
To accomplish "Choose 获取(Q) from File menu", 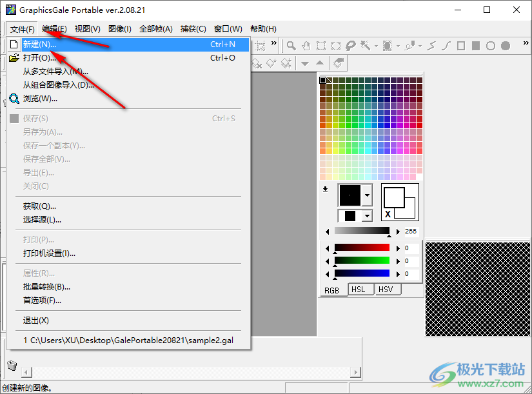I will click(x=128, y=206).
